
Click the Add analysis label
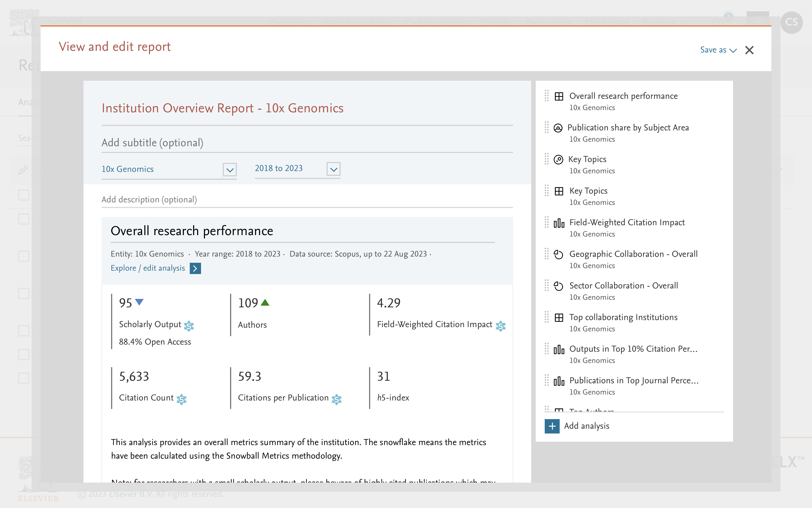(586, 426)
